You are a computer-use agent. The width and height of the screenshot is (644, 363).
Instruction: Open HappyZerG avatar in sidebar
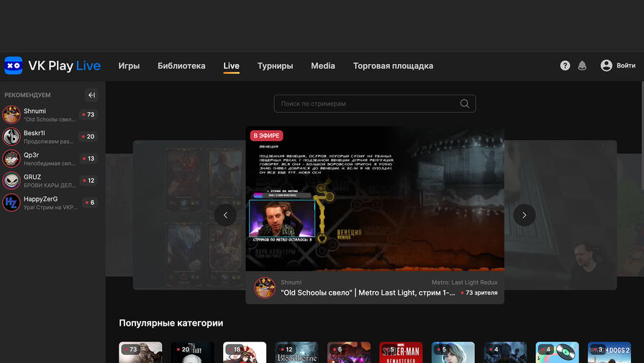[11, 202]
